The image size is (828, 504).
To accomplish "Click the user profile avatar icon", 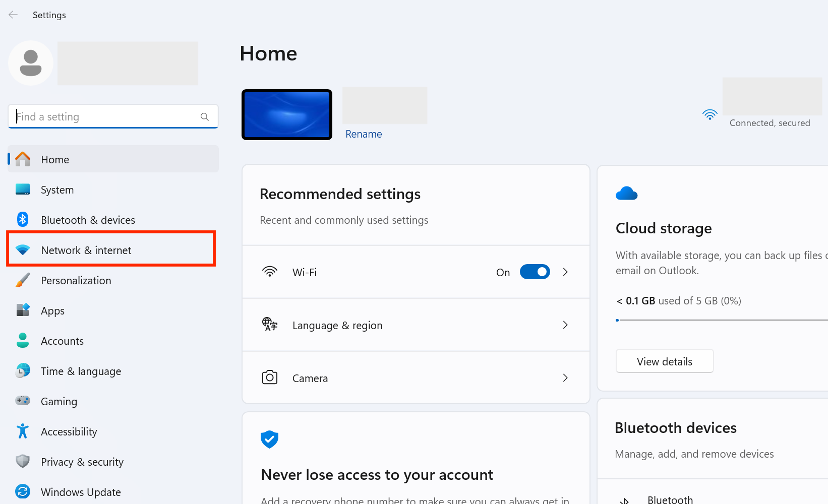I will (31, 63).
